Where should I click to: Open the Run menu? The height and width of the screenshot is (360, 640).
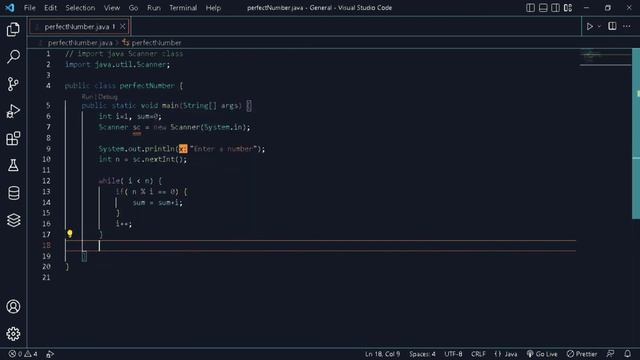[x=154, y=8]
